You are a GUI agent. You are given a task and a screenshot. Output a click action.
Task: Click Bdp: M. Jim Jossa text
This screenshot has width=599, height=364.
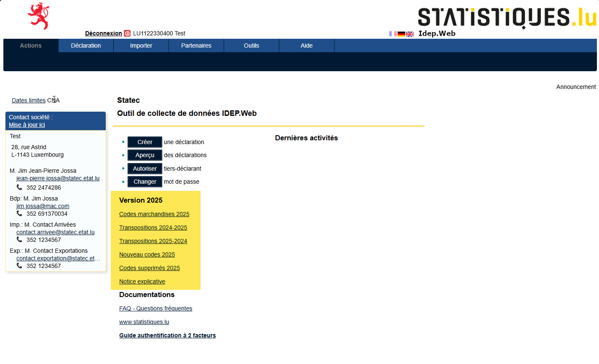pyautogui.click(x=34, y=198)
